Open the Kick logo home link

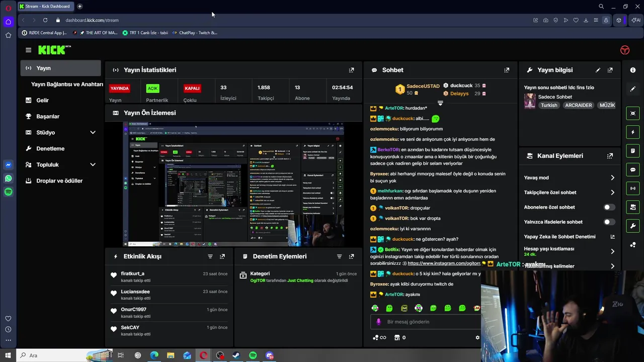54,50
